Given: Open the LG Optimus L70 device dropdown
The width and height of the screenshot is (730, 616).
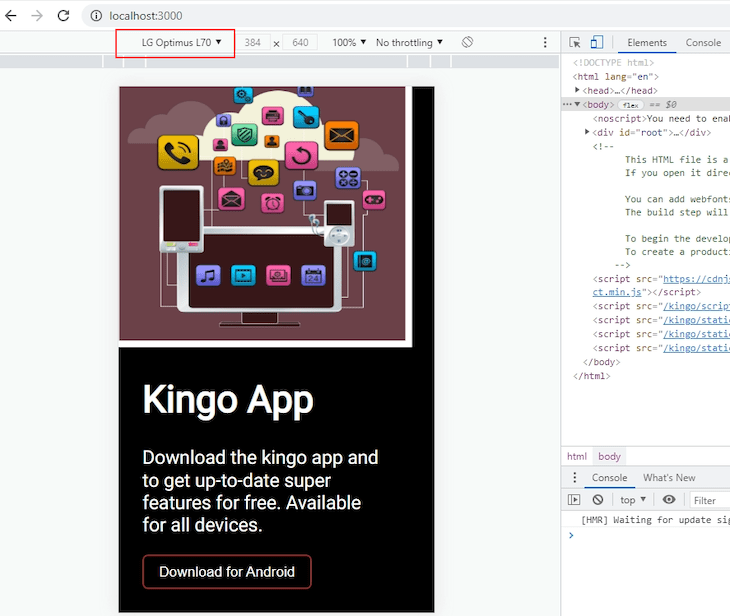Looking at the screenshot, I should click(181, 42).
